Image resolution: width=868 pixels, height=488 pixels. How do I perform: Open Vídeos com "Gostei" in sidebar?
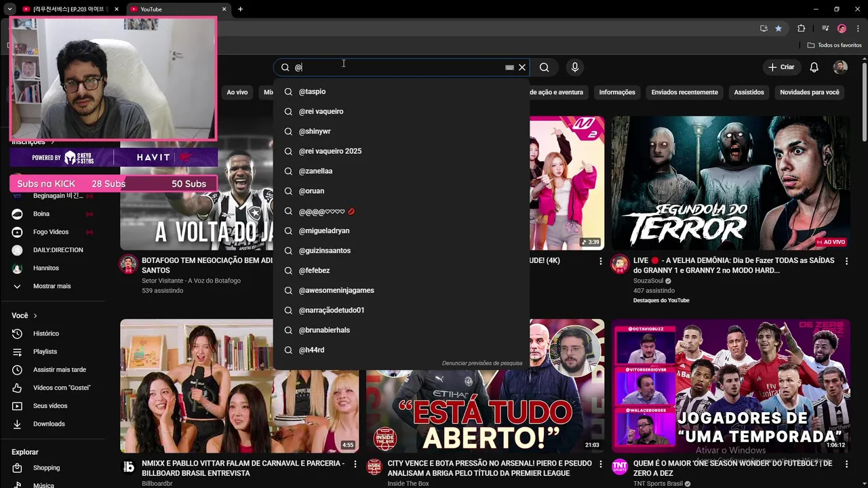click(x=52, y=388)
